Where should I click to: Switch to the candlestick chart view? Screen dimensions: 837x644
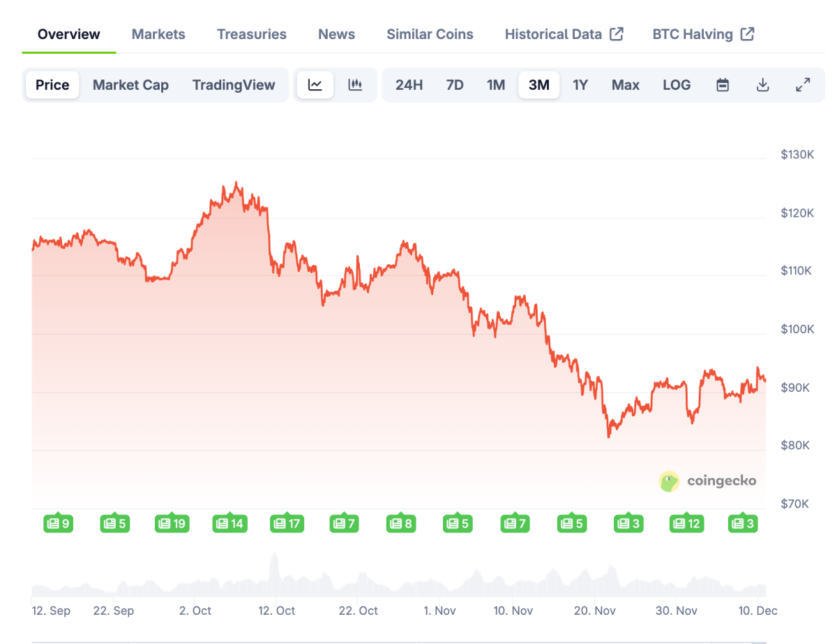(355, 84)
